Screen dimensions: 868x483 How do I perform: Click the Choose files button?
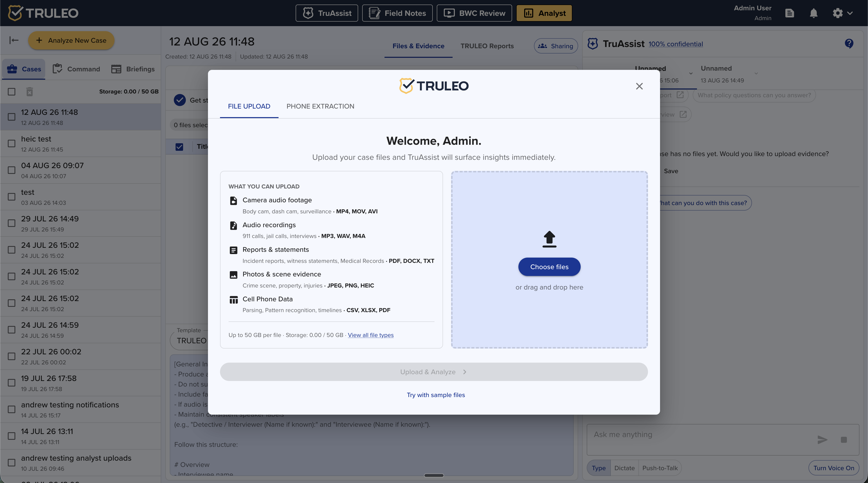coord(549,267)
